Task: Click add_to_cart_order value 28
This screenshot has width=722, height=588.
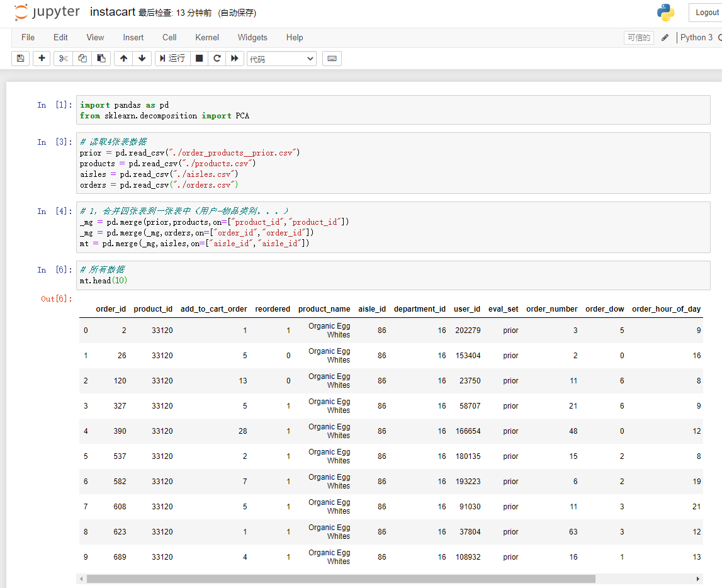Action: click(x=243, y=431)
